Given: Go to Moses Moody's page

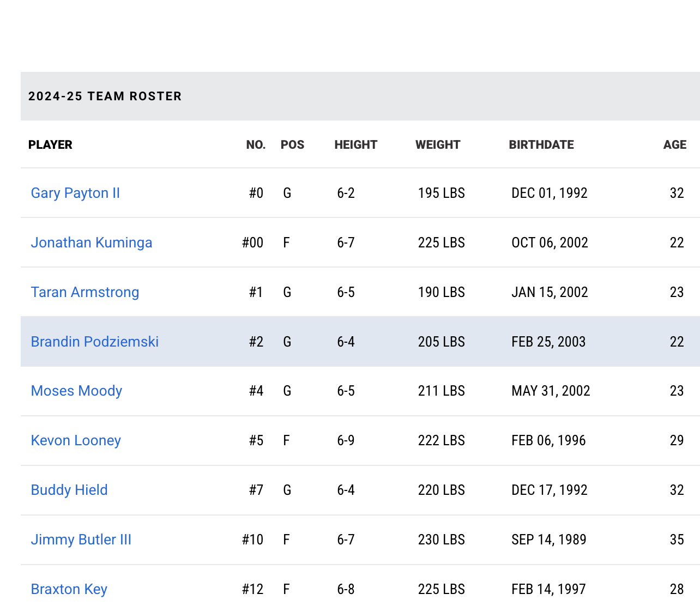Looking at the screenshot, I should pyautogui.click(x=76, y=391).
